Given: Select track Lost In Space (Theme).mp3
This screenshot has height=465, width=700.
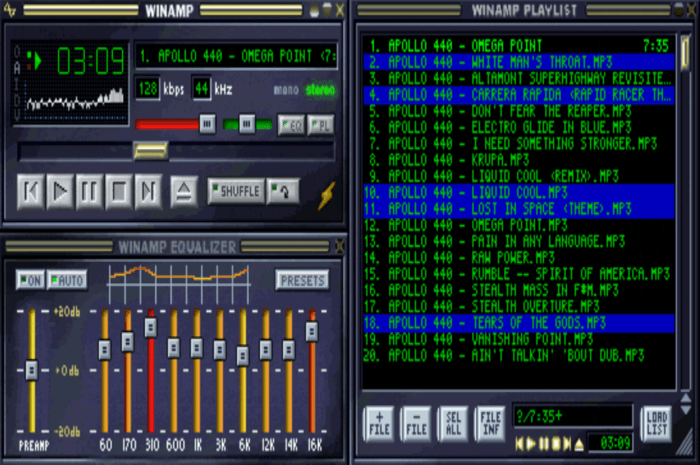Looking at the screenshot, I should [x=518, y=209].
